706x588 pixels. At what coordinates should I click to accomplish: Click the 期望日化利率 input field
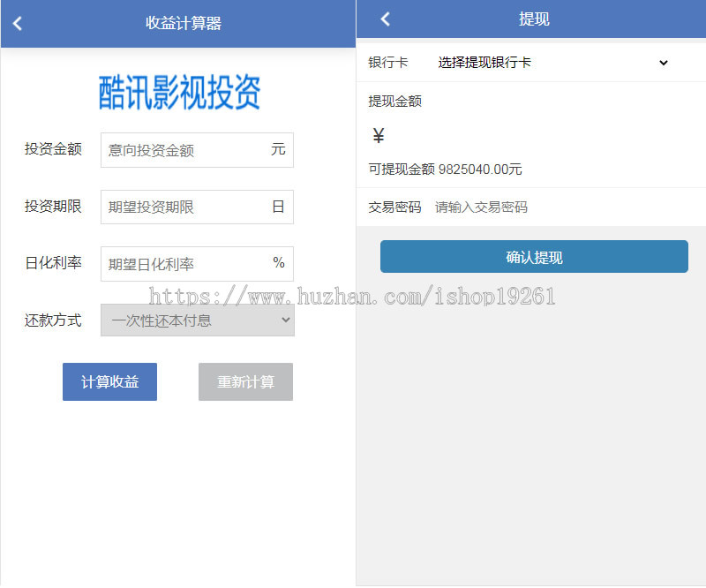(197, 264)
